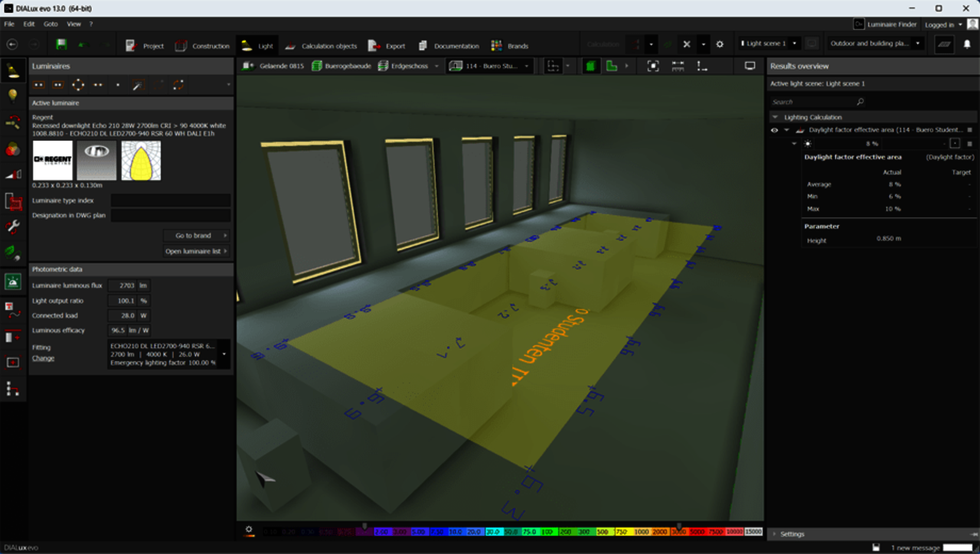Screen dimensions: 980x554
Task: Click the Go to brand button
Action: pos(196,236)
